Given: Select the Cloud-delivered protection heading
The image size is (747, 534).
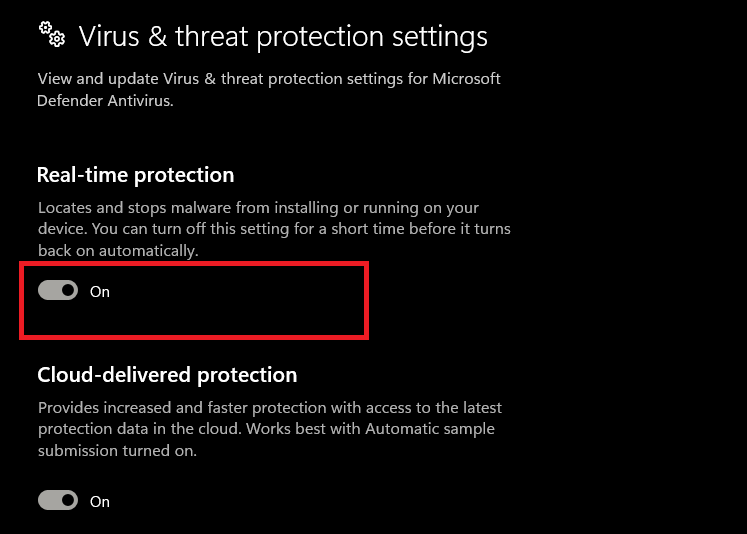Looking at the screenshot, I should pos(167,375).
